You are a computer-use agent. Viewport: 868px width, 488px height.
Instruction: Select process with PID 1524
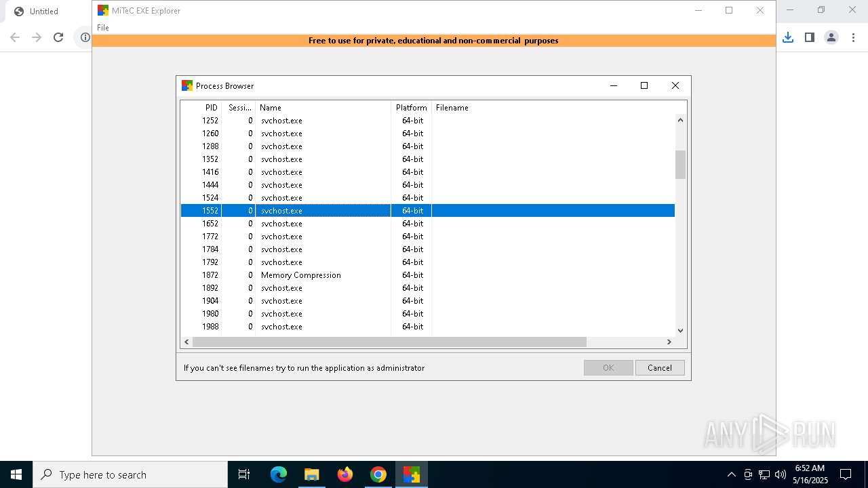(428, 198)
